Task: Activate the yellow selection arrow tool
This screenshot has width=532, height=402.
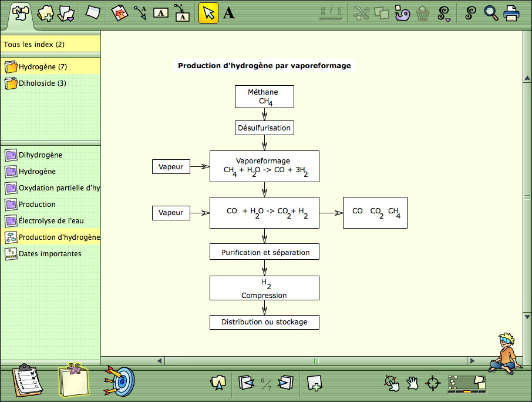Action: coord(208,14)
